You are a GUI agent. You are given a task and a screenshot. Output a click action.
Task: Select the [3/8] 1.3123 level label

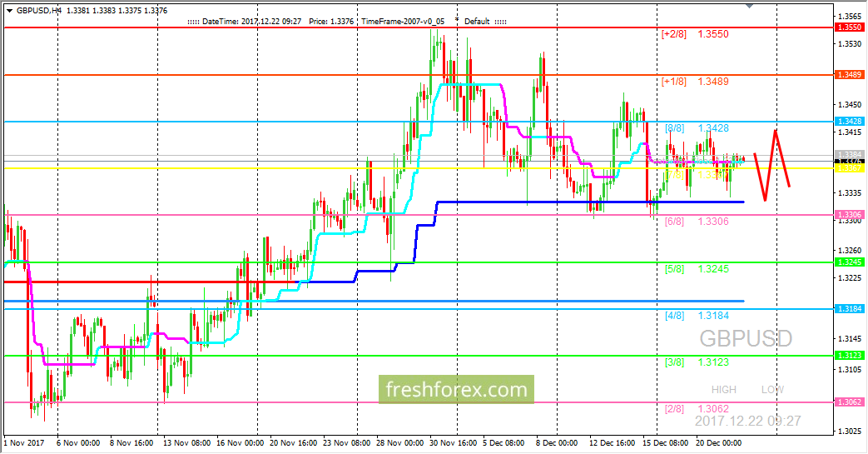(697, 362)
